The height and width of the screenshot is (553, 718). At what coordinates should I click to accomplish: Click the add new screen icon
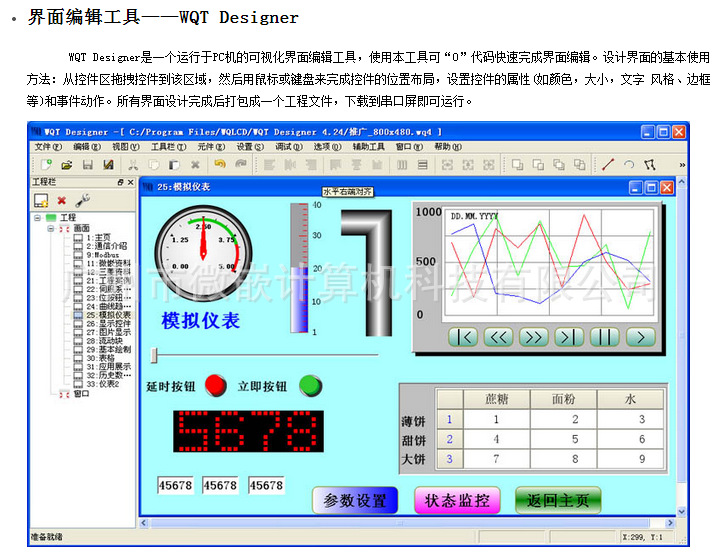(42, 200)
